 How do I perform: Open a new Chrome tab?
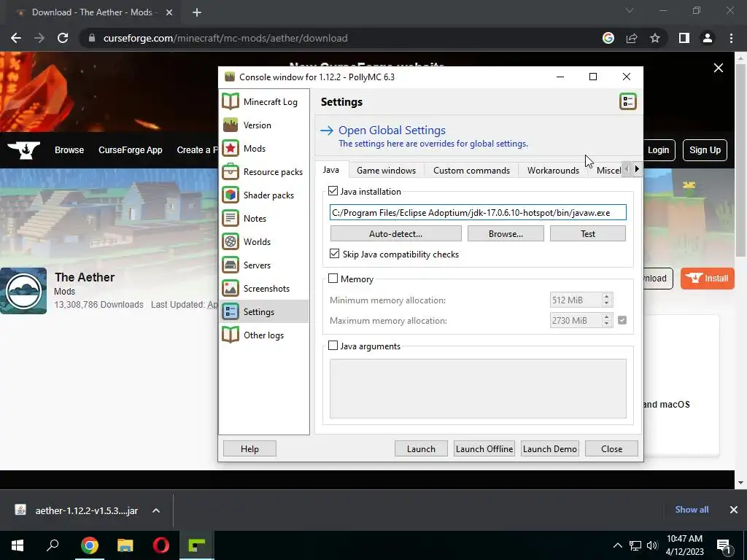[x=197, y=12]
